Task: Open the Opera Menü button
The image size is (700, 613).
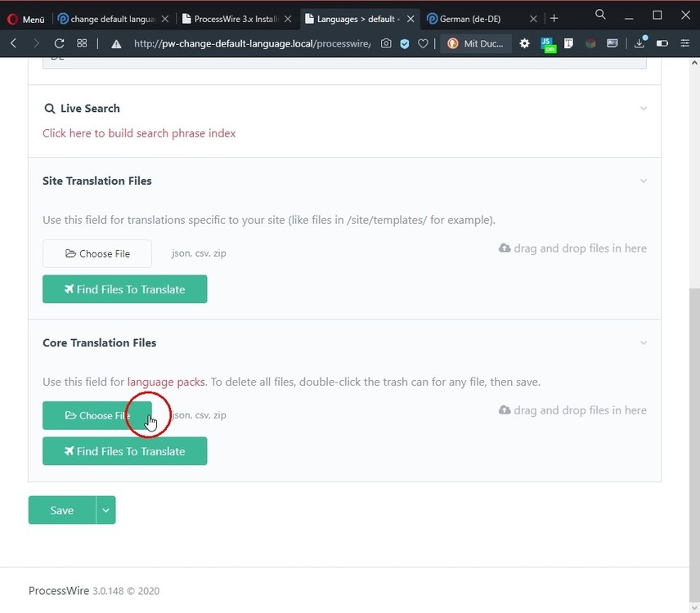Action: (25, 18)
